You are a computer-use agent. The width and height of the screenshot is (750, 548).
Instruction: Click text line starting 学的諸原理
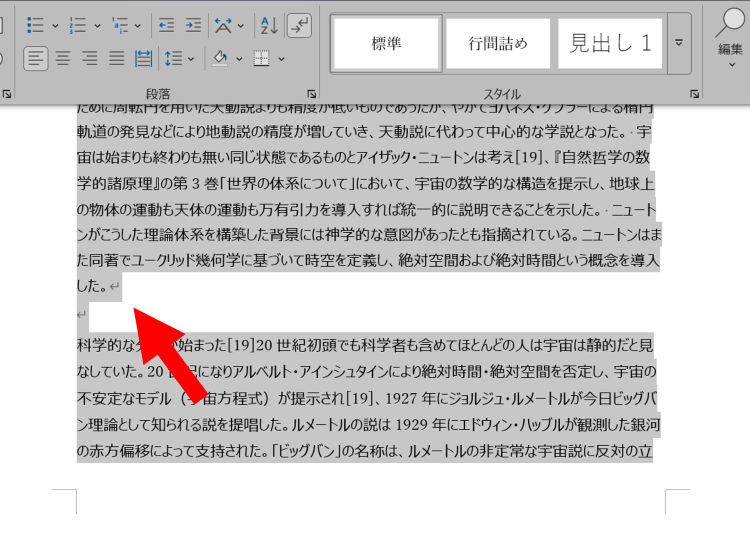click(x=365, y=184)
